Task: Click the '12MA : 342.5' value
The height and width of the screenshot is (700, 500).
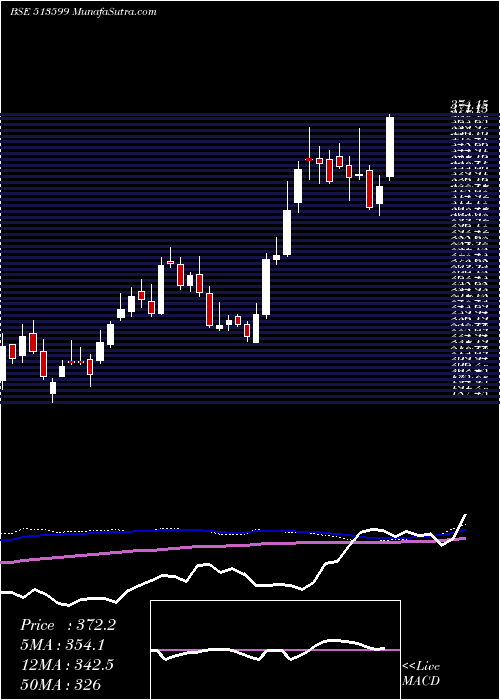Action: (x=67, y=664)
